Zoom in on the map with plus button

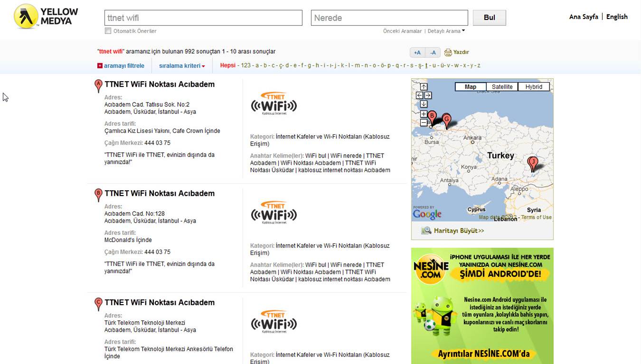pos(424,114)
